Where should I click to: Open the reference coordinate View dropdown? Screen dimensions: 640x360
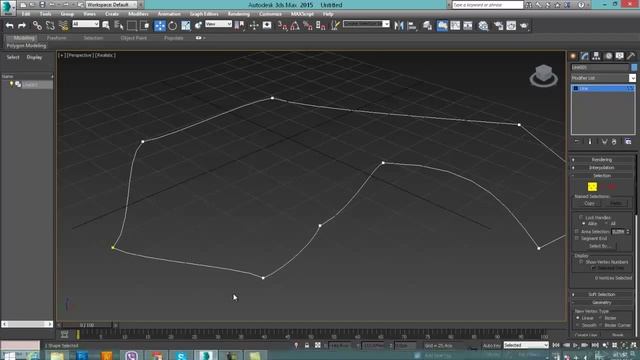click(x=218, y=24)
